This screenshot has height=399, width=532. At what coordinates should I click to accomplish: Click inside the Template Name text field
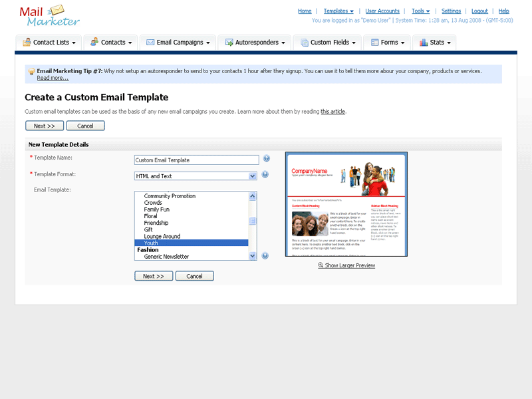[196, 160]
